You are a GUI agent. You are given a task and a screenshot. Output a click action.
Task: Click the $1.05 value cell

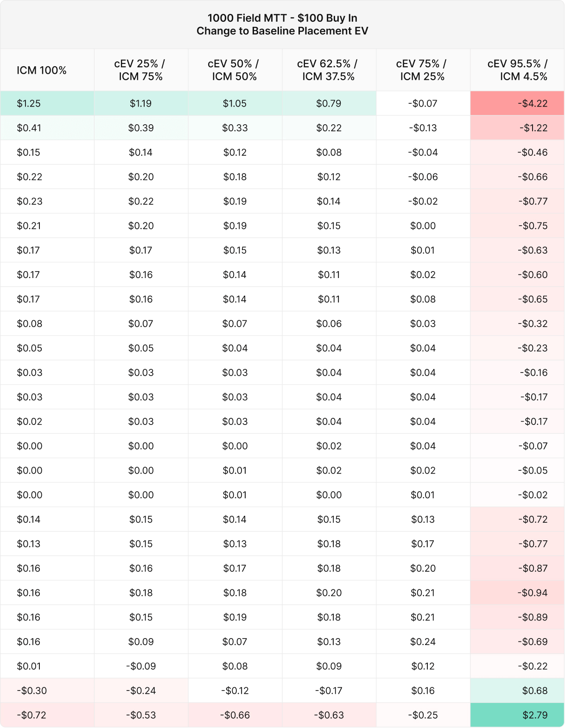tap(235, 103)
